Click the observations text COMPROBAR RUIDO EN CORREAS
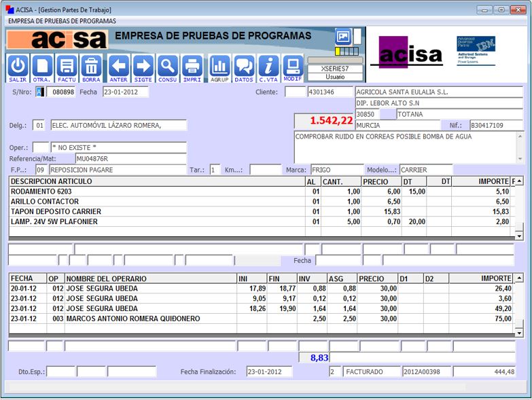This screenshot has height=400, width=532. pos(383,137)
